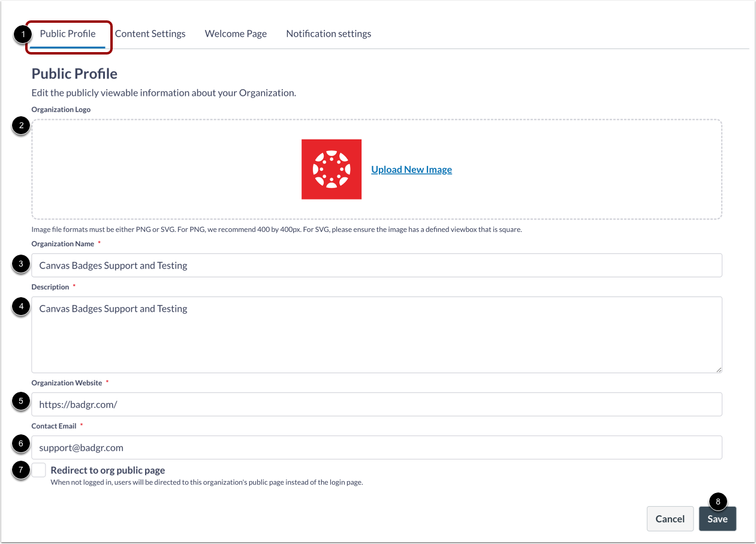756x544 pixels.
Task: Click the callout marker next to the logo area
Action: tap(20, 126)
